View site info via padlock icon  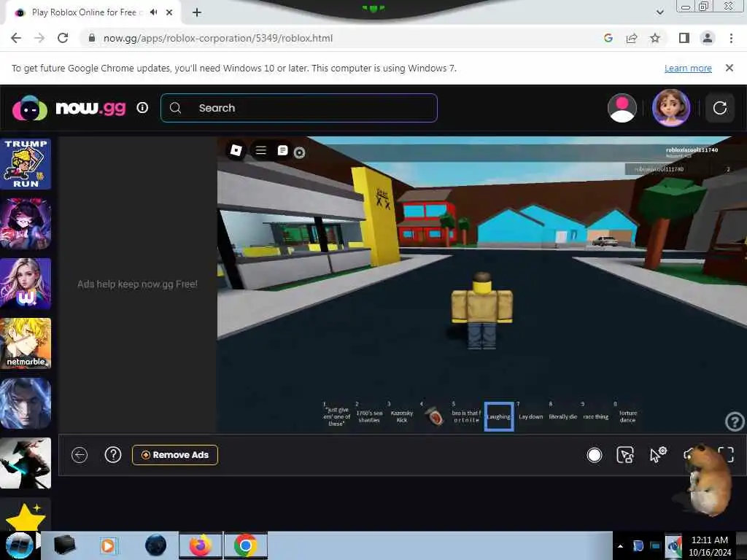pyautogui.click(x=91, y=38)
